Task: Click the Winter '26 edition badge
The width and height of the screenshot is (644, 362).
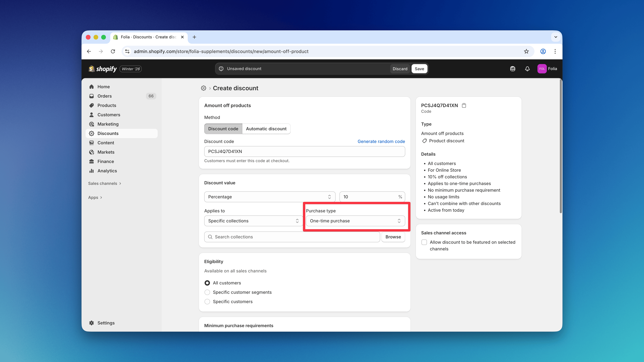Action: [131, 69]
